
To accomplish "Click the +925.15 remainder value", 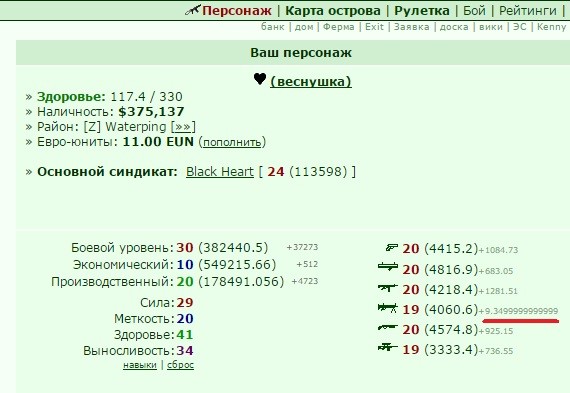I will click(x=496, y=331).
